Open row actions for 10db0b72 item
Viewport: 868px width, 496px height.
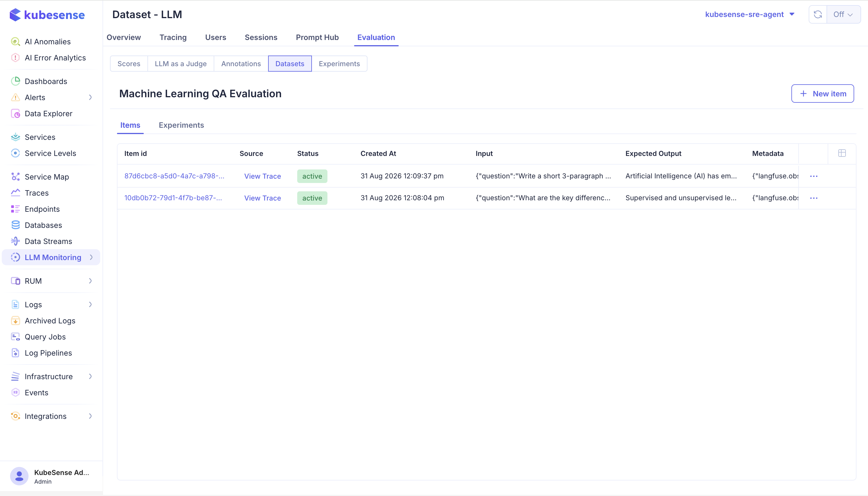(814, 198)
